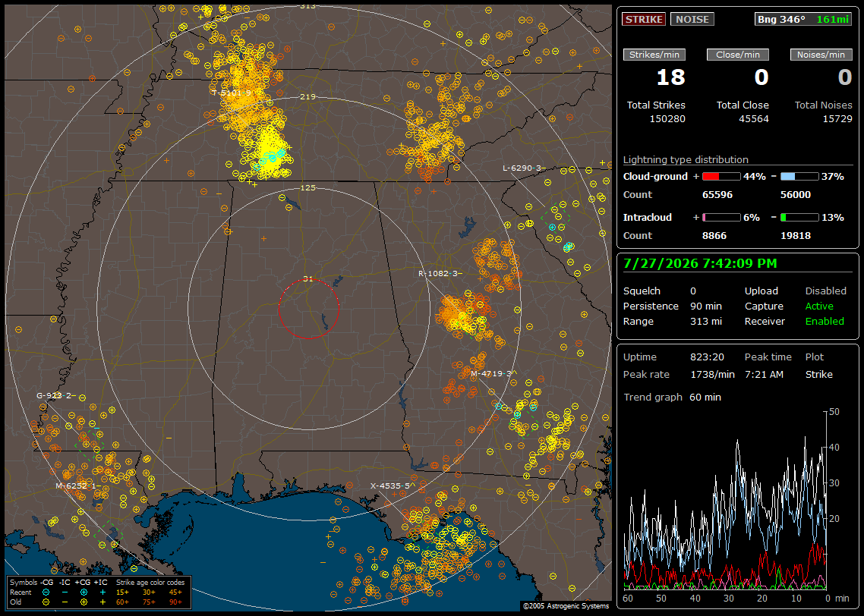
Task: Click the 125 range ring label
Action: coord(308,187)
